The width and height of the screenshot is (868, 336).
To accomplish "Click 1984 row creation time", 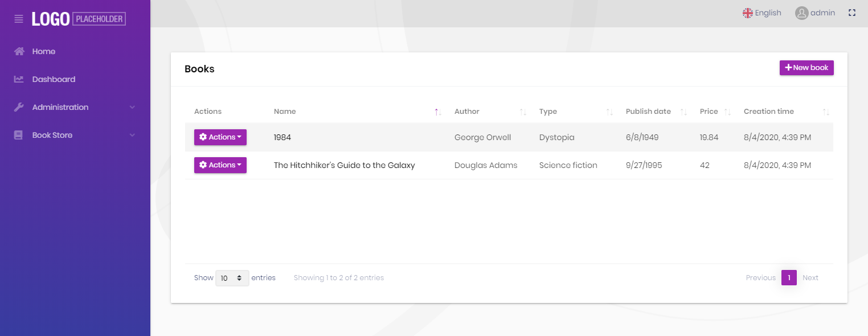I will point(777,137).
